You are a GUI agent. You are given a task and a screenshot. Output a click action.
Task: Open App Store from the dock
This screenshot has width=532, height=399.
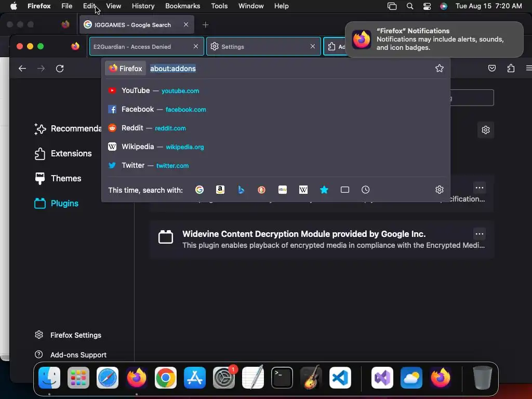[x=195, y=378]
